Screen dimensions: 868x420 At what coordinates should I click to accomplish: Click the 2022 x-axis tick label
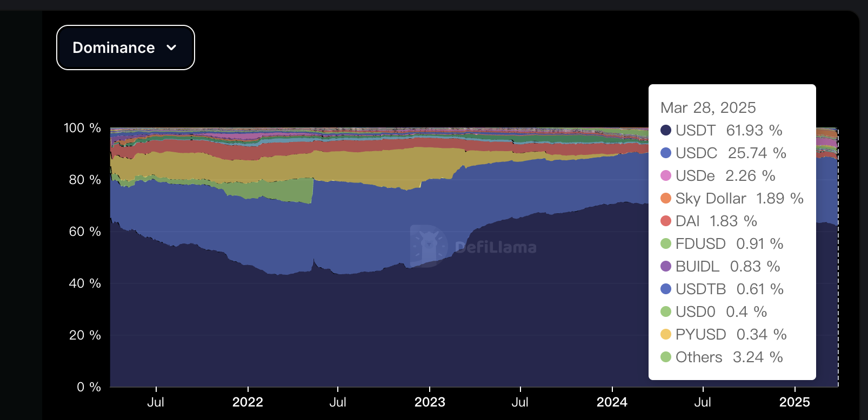[248, 402]
